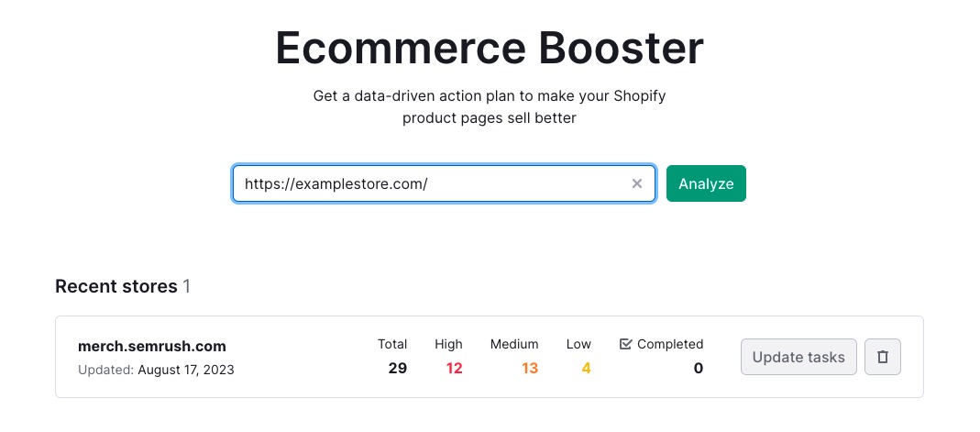
Task: Click the red High priority count 12
Action: [454, 368]
